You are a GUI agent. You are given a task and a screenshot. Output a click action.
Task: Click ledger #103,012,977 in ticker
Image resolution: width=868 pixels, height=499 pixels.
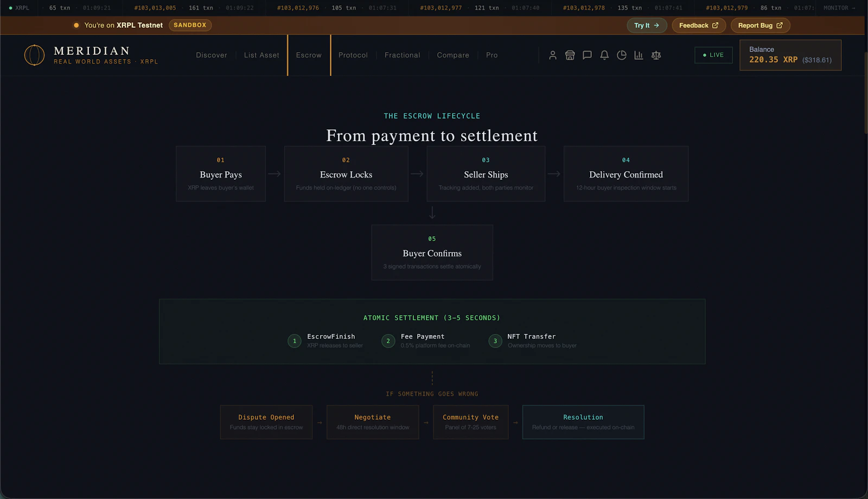pyautogui.click(x=441, y=8)
